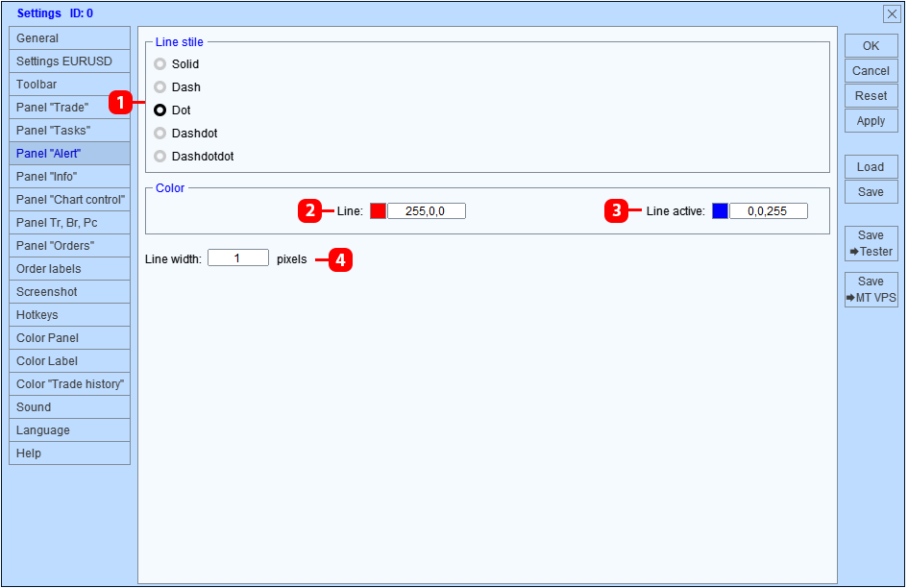Pick the Dashdotdot line style radio

(x=160, y=157)
